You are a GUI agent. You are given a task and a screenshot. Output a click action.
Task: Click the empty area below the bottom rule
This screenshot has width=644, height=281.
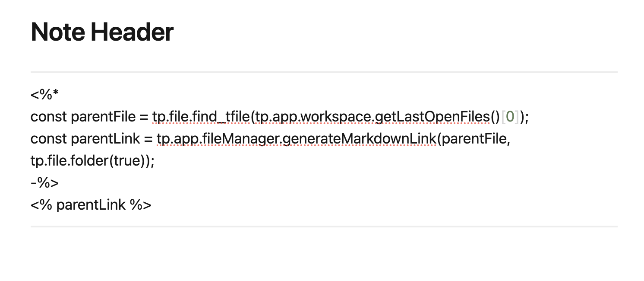(324, 255)
